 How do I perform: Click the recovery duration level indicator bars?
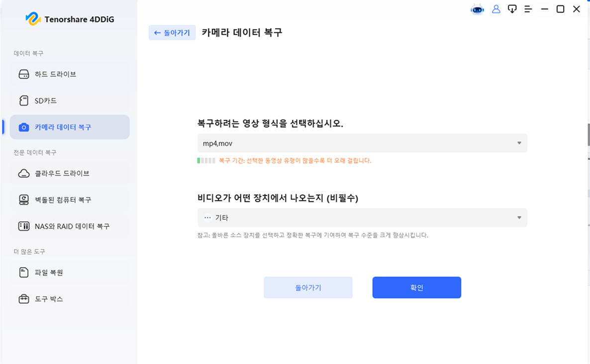click(206, 161)
